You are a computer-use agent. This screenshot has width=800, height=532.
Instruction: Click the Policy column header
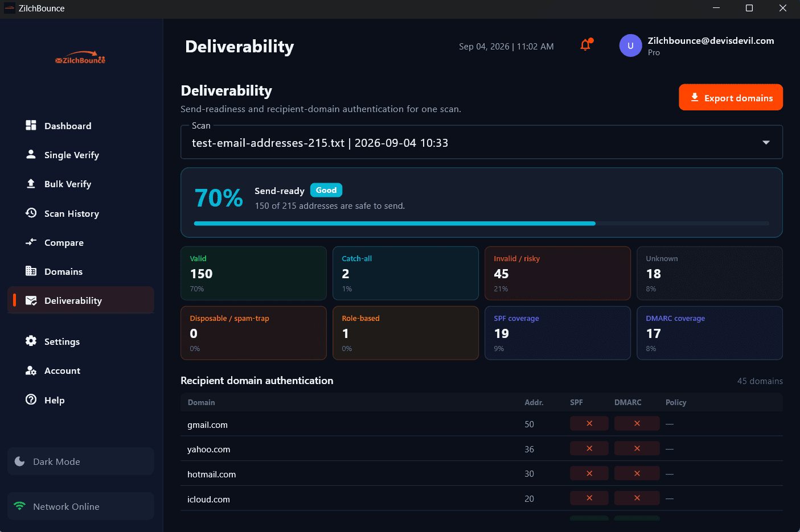676,402
